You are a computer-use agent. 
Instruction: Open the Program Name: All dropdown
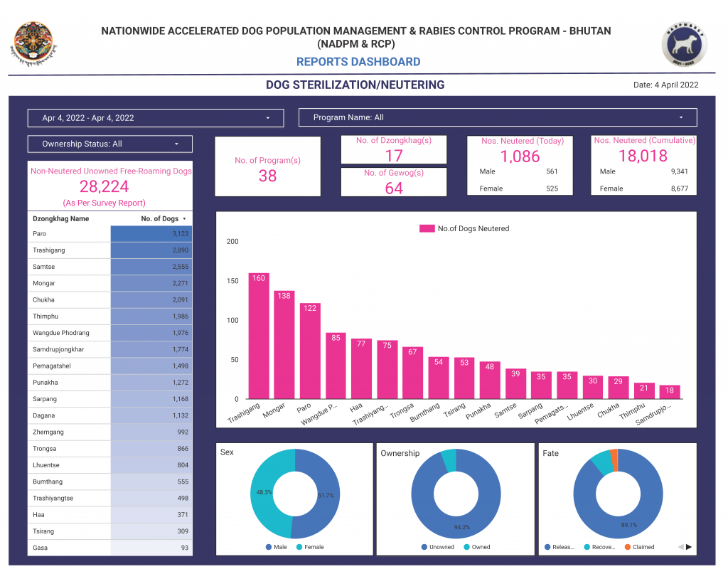click(498, 117)
